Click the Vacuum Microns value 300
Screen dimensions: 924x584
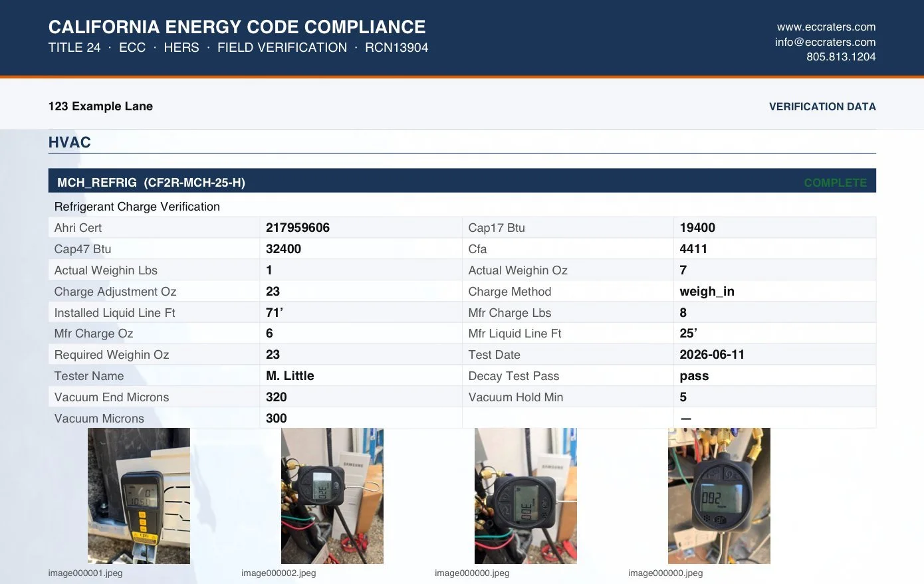(277, 419)
